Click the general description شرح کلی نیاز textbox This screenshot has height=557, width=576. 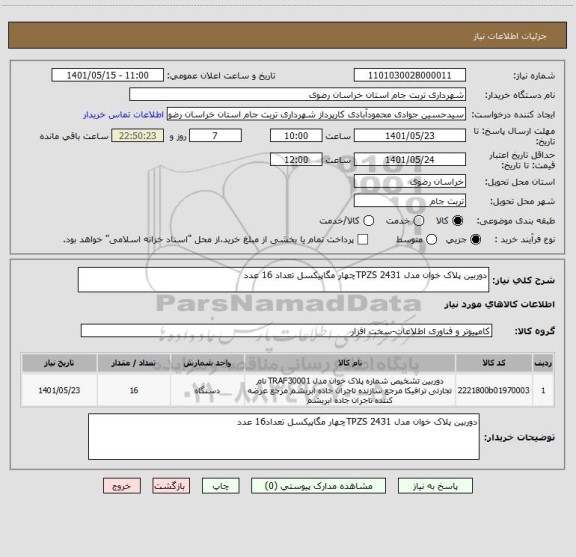(283, 280)
